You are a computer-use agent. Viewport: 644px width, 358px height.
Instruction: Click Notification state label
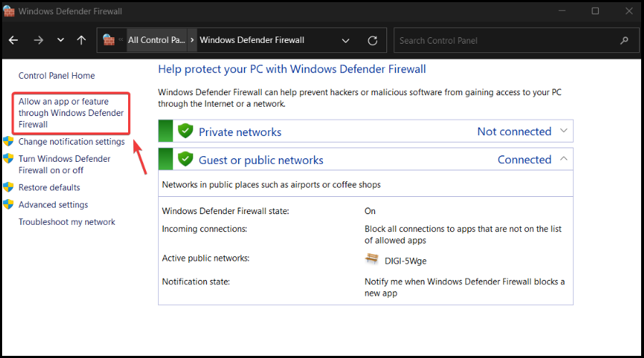tap(196, 282)
